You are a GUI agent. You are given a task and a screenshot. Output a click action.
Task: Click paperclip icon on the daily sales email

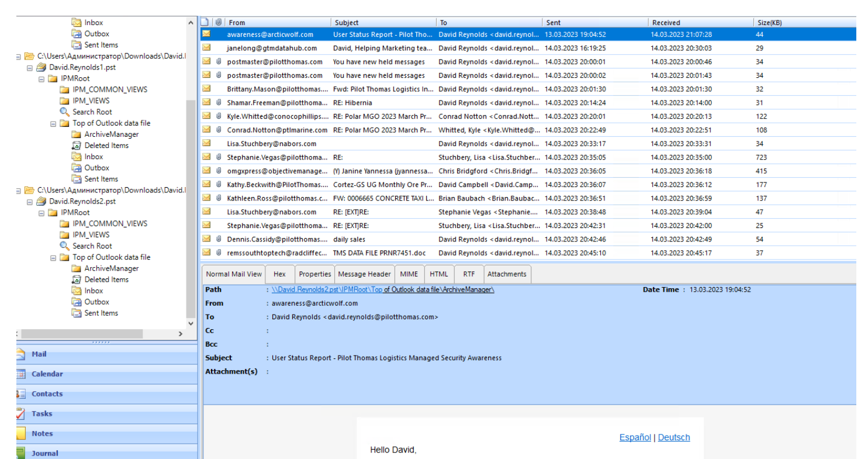[x=219, y=239]
